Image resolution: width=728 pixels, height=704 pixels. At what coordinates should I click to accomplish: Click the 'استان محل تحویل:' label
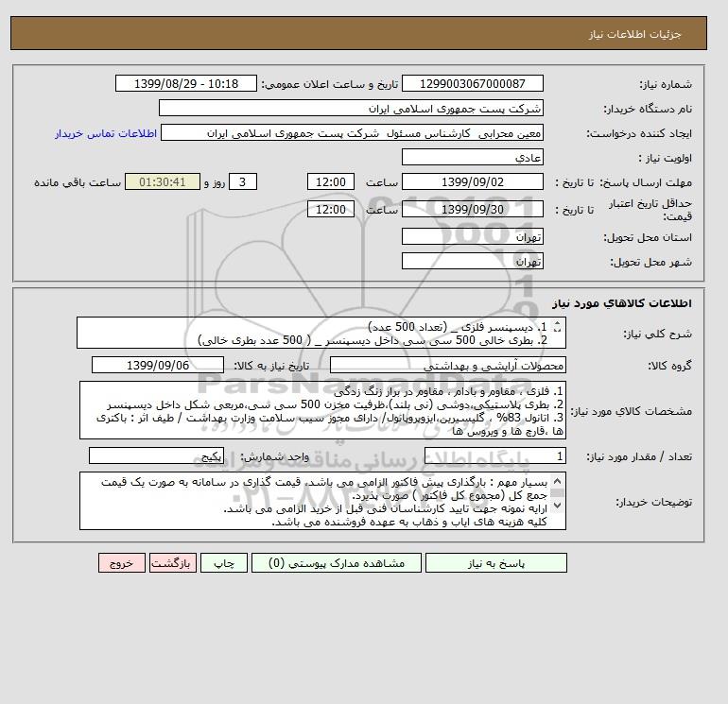648,237
